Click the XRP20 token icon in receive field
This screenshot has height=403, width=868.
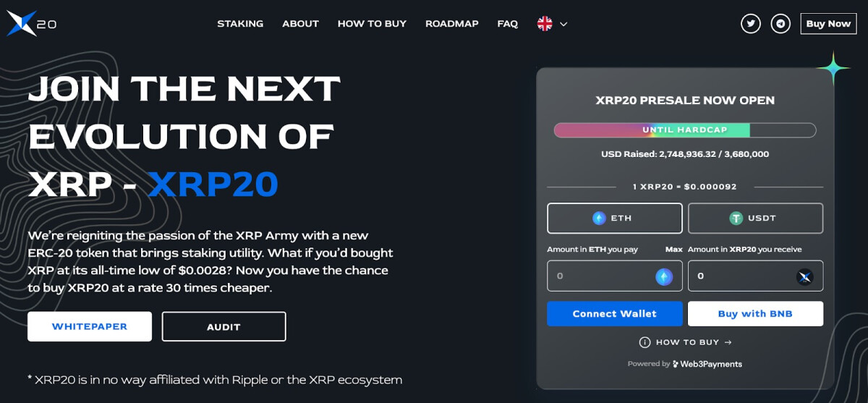[x=804, y=276]
